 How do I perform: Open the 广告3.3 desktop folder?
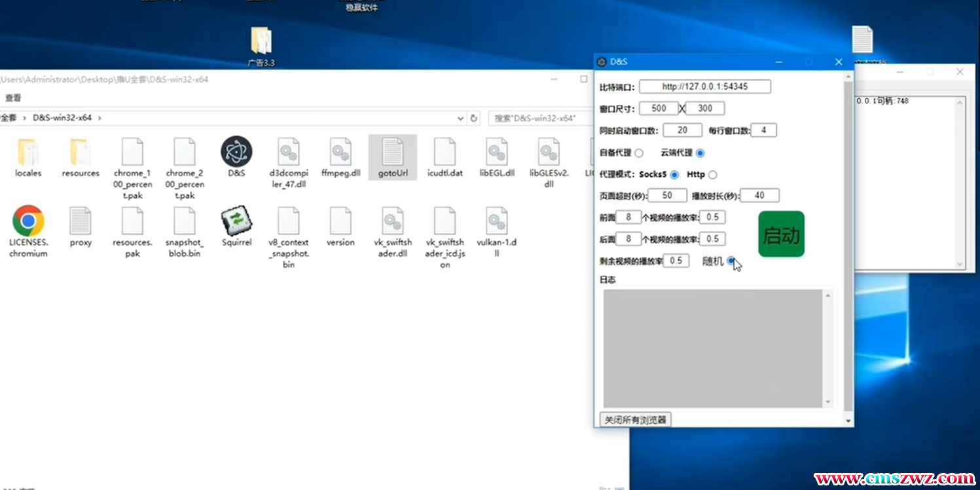tap(261, 41)
